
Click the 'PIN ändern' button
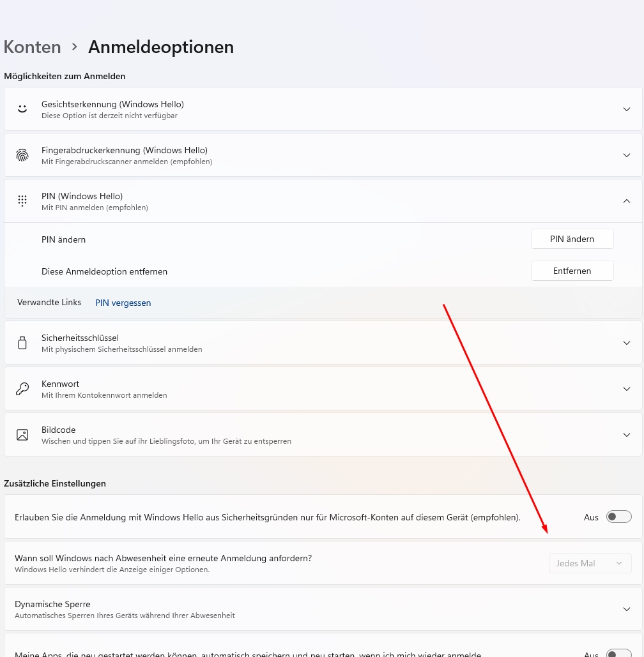point(572,239)
